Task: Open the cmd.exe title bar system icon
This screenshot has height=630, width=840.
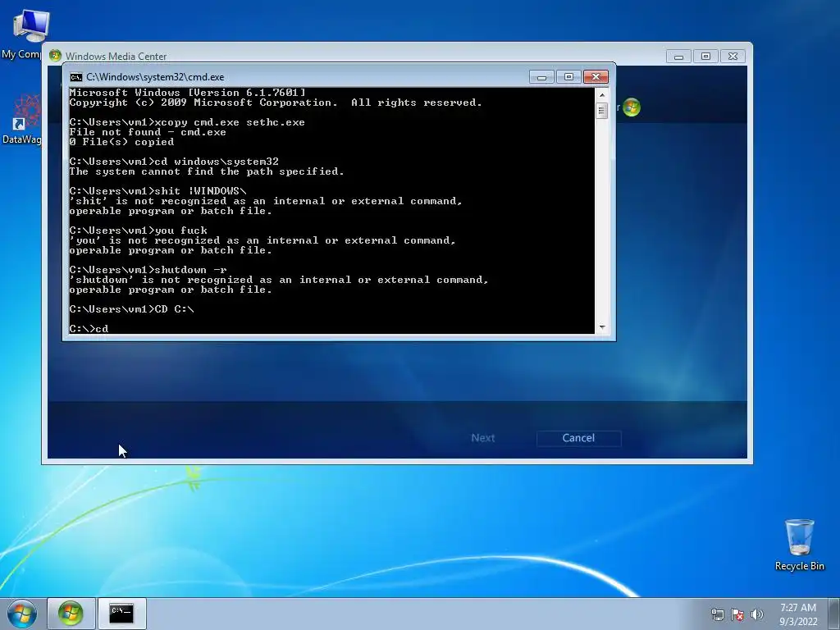Action: pos(76,77)
